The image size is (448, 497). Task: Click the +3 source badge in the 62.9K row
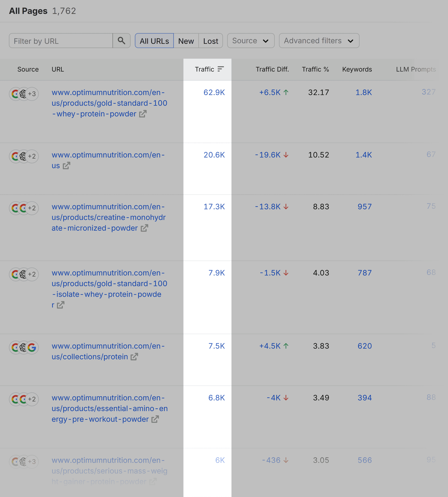pos(32,94)
